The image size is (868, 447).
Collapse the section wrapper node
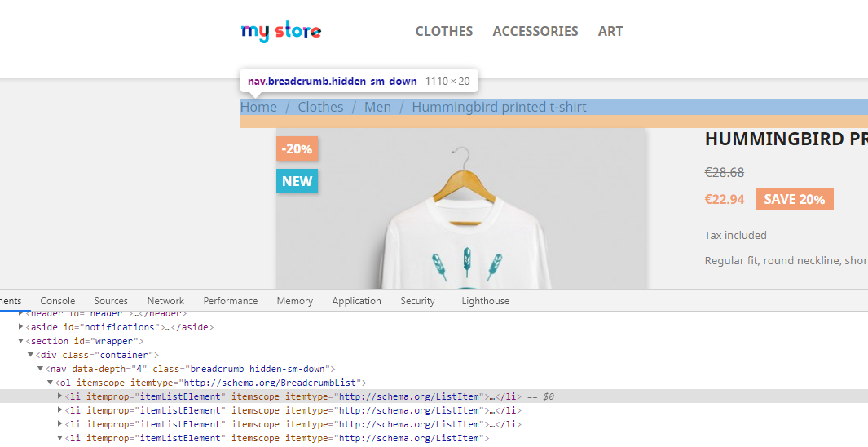click(x=21, y=341)
